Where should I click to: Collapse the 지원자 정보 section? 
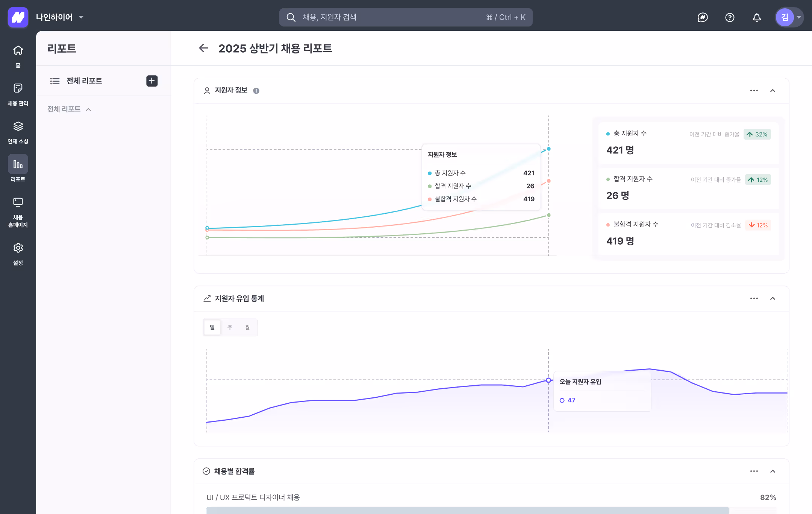pyautogui.click(x=773, y=91)
